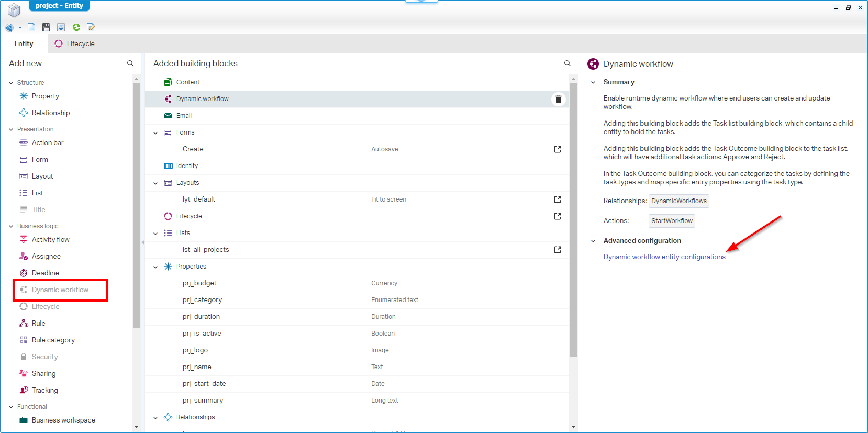This screenshot has height=433, width=868.
Task: Delete the Dynamic workflow block via trash icon
Action: pos(558,99)
